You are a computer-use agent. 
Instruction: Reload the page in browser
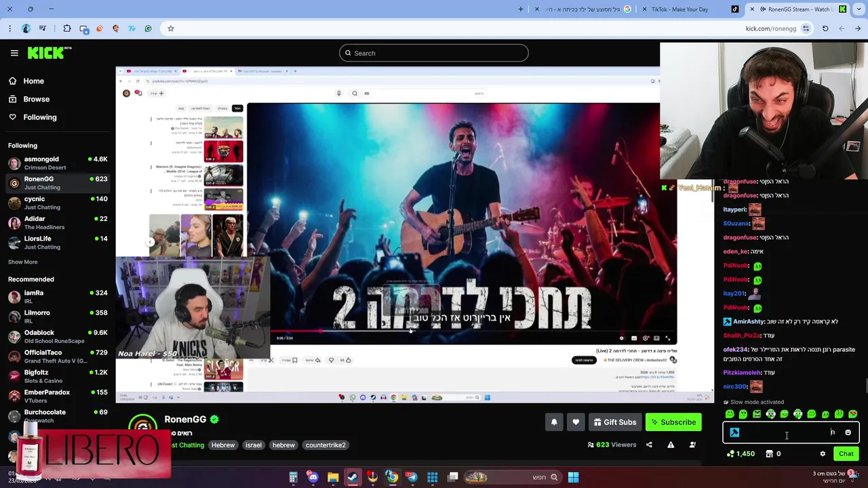825,28
